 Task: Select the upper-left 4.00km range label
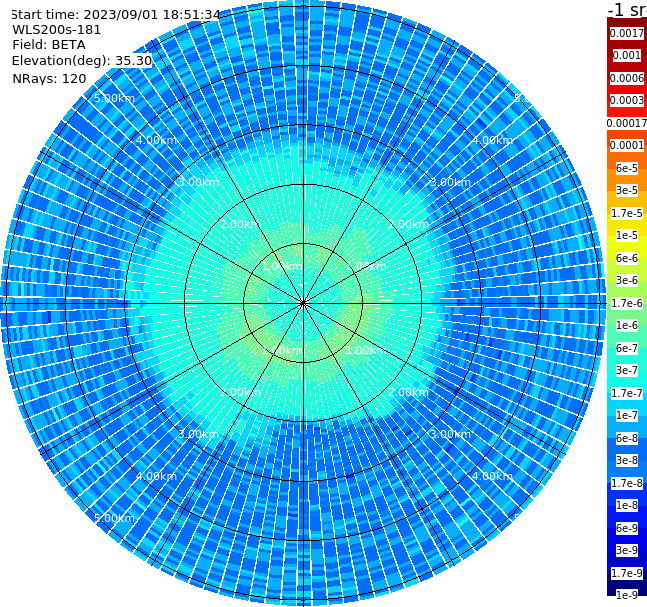click(156, 140)
